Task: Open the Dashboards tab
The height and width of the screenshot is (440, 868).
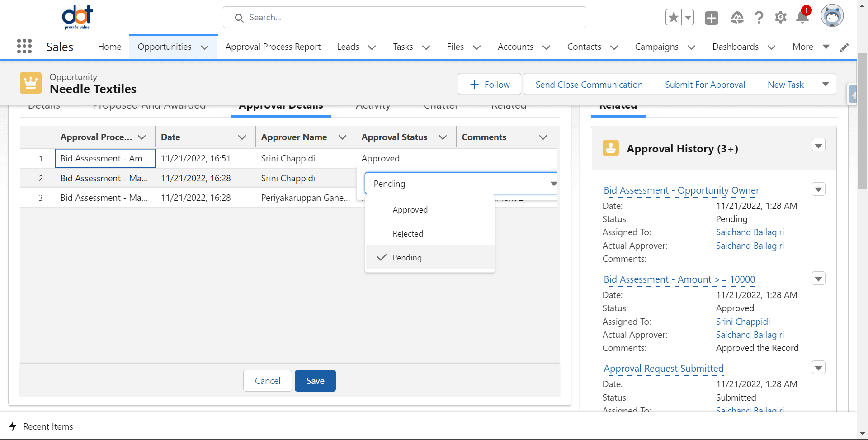Action: pyautogui.click(x=736, y=47)
